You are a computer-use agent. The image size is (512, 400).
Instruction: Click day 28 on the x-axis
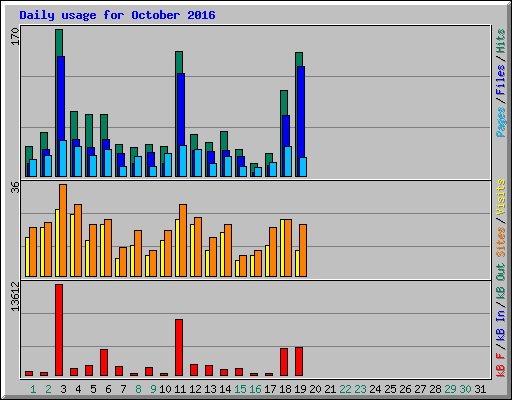[x=435, y=389]
